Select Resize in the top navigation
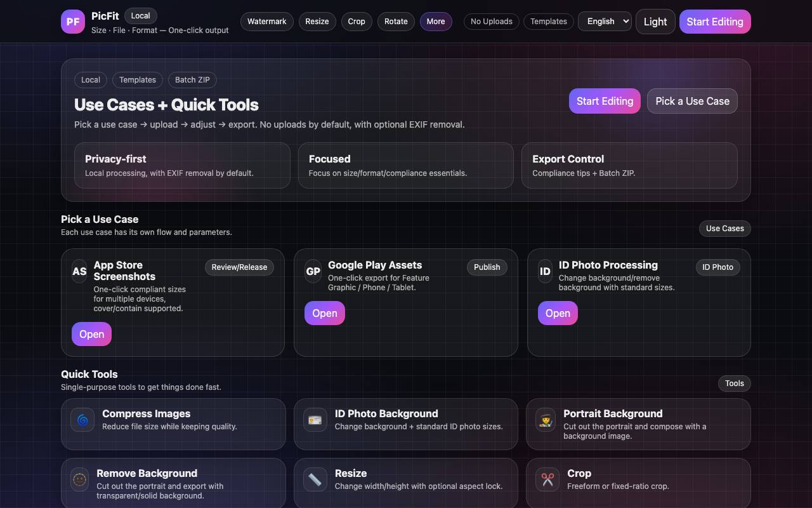Screen dimensions: 812x508 (x=317, y=22)
